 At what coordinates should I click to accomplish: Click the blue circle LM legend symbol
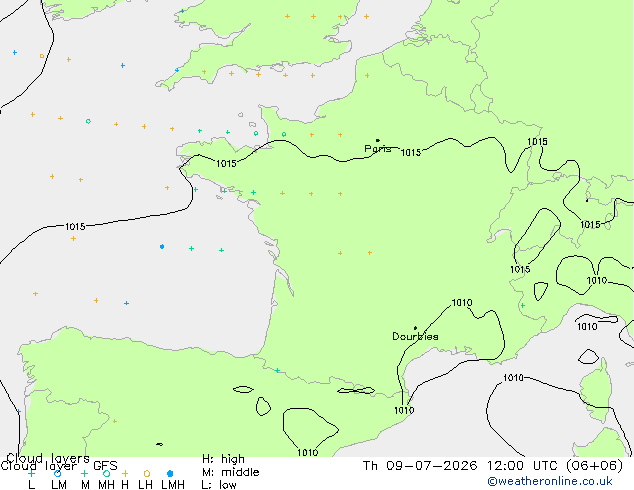(58, 473)
